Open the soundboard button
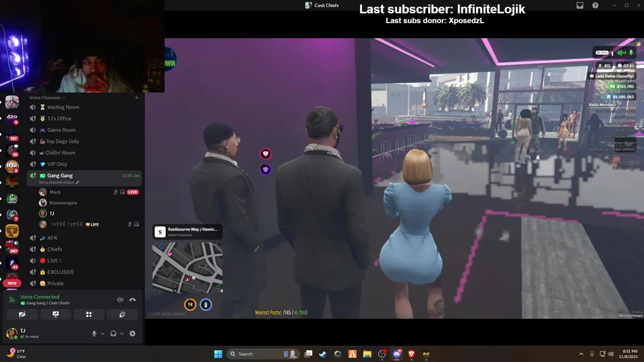Screen dimensions: 644x362 tap(122, 314)
